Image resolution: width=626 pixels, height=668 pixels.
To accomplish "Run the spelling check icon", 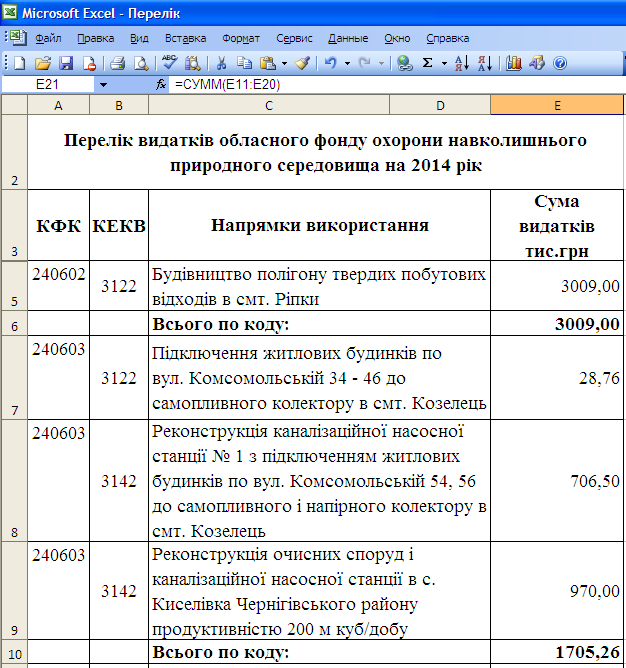I will click(169, 62).
